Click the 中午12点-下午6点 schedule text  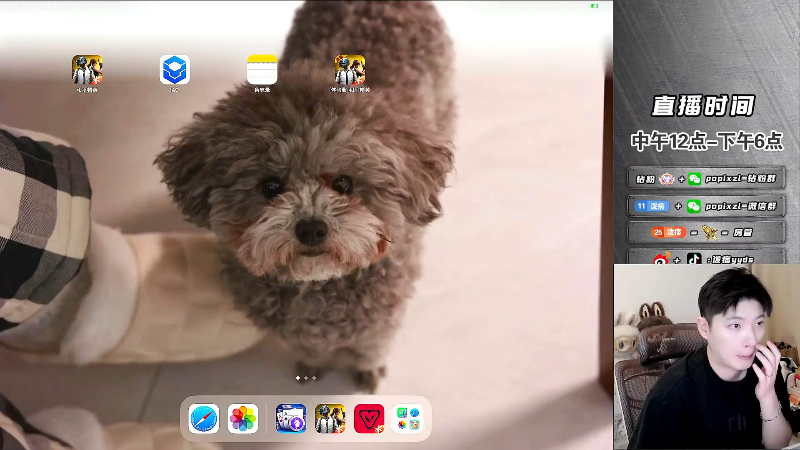pyautogui.click(x=707, y=141)
